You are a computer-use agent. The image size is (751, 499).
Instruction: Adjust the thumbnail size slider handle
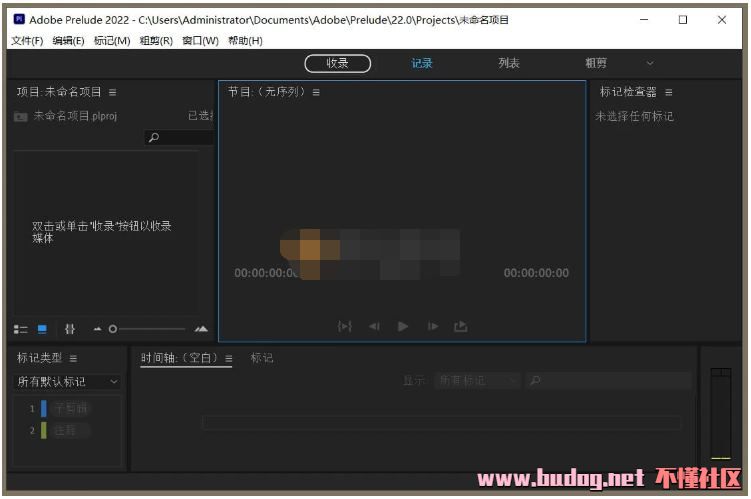(x=113, y=329)
